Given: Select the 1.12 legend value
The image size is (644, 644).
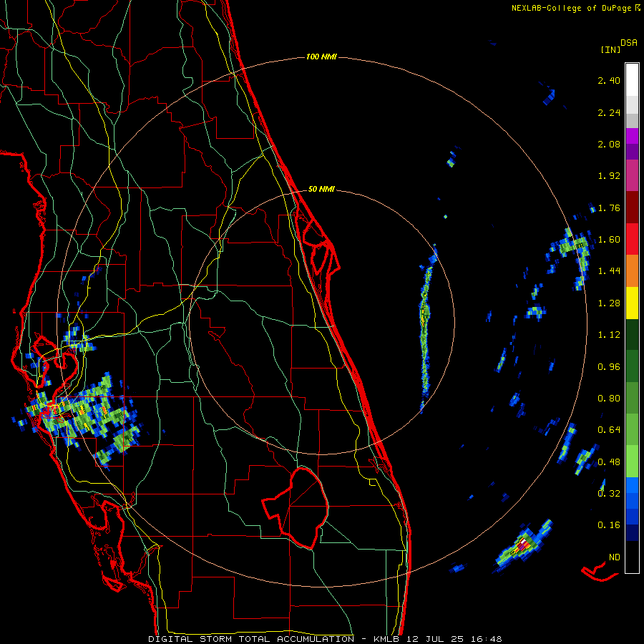Looking at the screenshot, I should pyautogui.click(x=609, y=335).
